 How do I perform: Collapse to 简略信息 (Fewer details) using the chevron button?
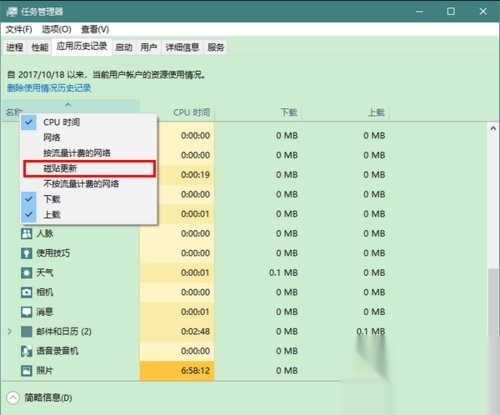[13, 398]
